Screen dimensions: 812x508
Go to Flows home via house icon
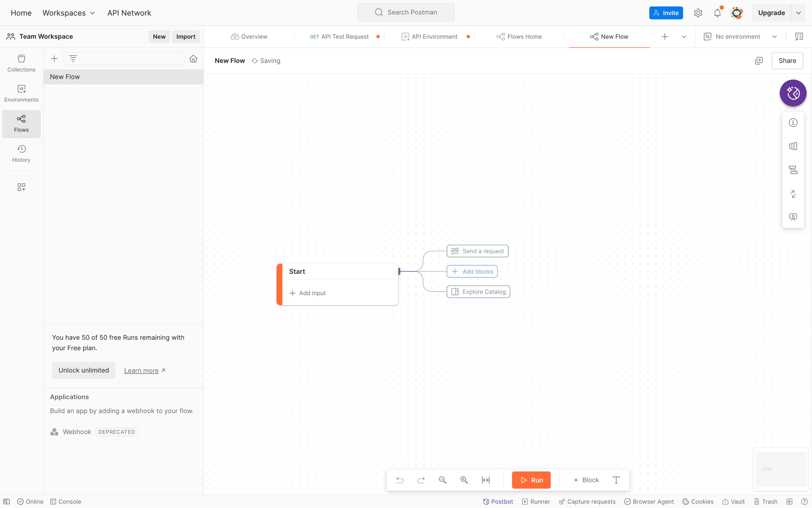pyautogui.click(x=193, y=59)
